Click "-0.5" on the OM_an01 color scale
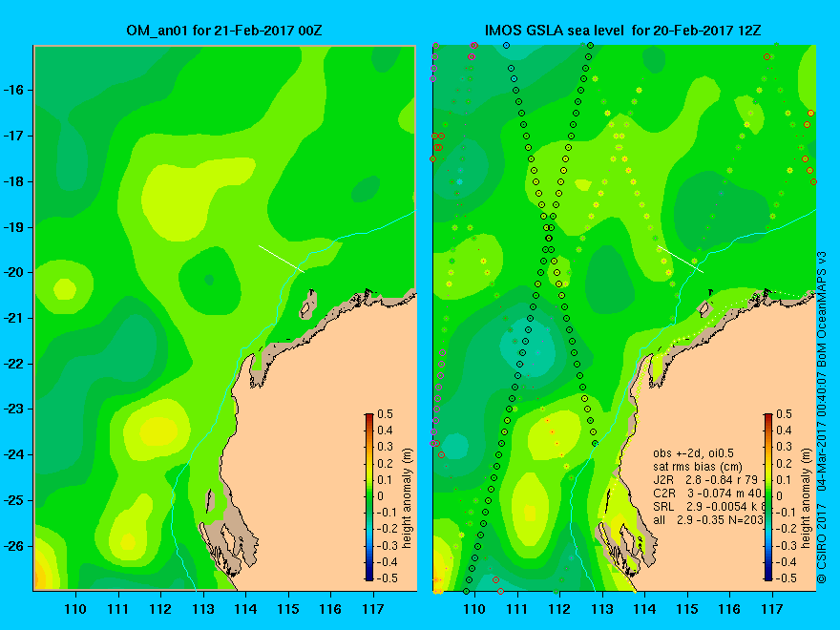 click(388, 578)
